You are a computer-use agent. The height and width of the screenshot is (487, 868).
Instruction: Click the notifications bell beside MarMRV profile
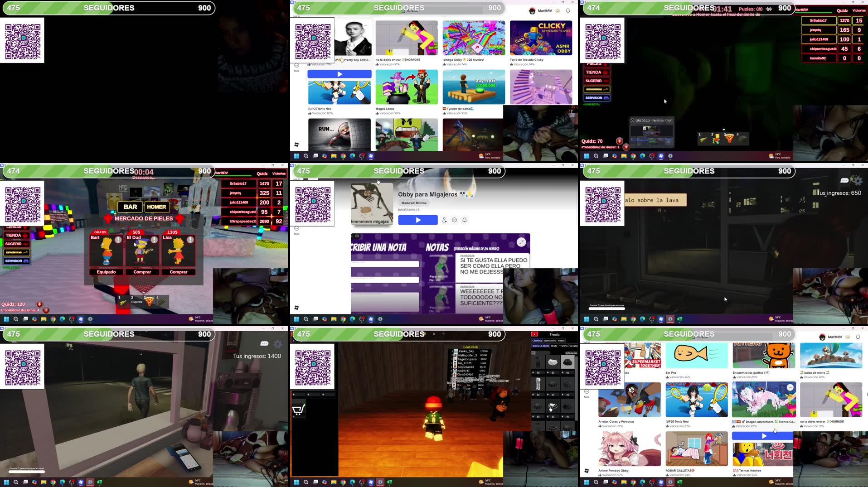pos(567,10)
